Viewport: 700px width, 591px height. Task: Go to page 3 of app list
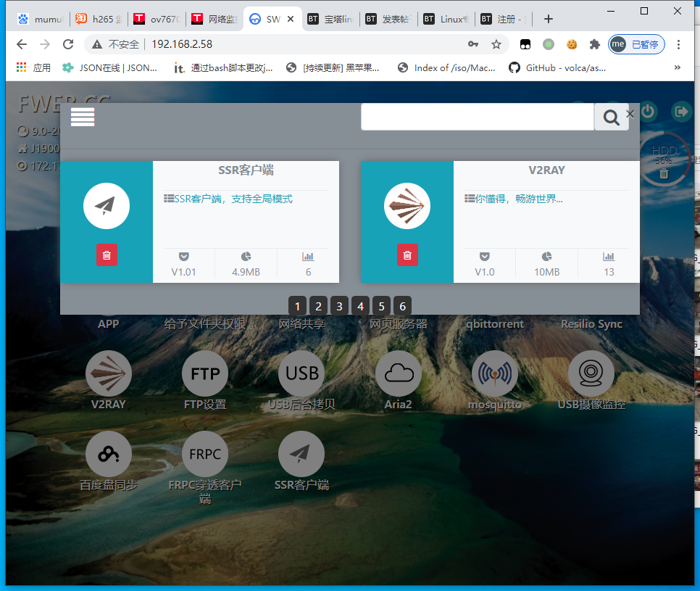click(339, 306)
